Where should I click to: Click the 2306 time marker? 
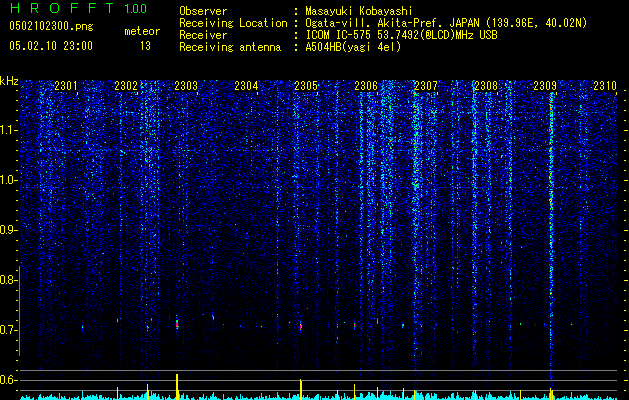click(x=366, y=86)
